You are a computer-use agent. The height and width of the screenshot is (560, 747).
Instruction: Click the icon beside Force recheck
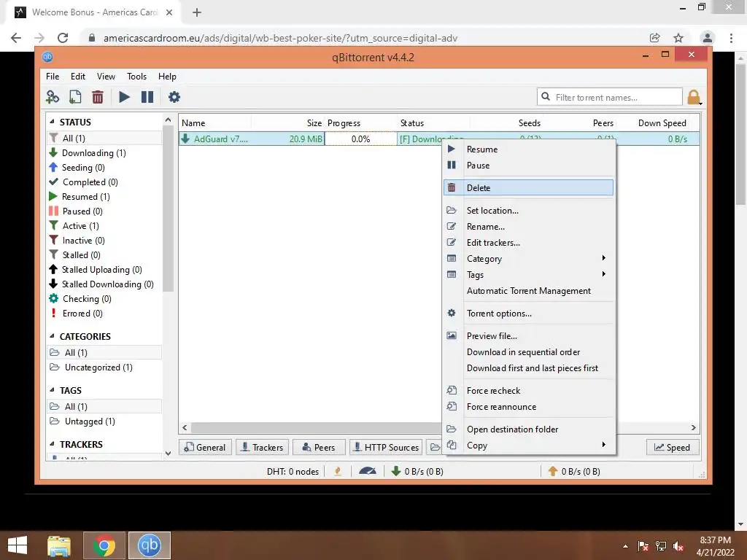[x=452, y=391]
